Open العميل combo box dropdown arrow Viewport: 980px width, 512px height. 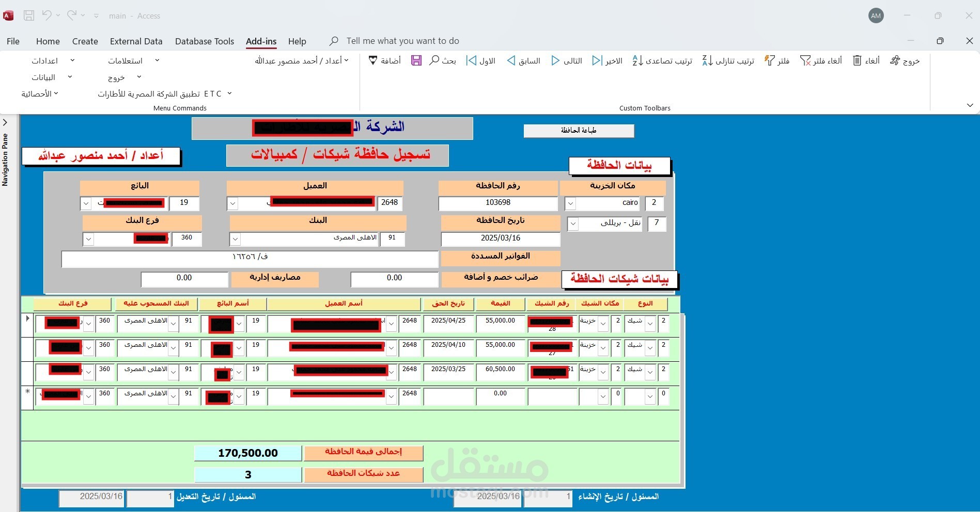pyautogui.click(x=232, y=204)
